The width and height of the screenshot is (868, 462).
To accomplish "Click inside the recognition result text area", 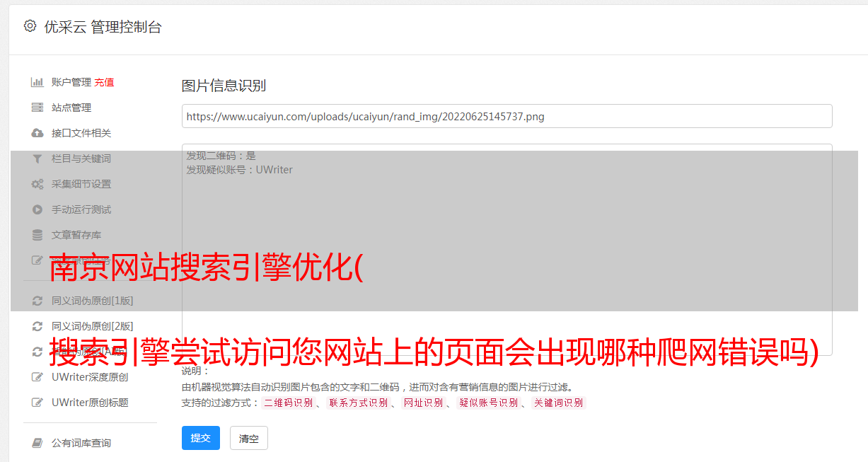I will [x=507, y=250].
